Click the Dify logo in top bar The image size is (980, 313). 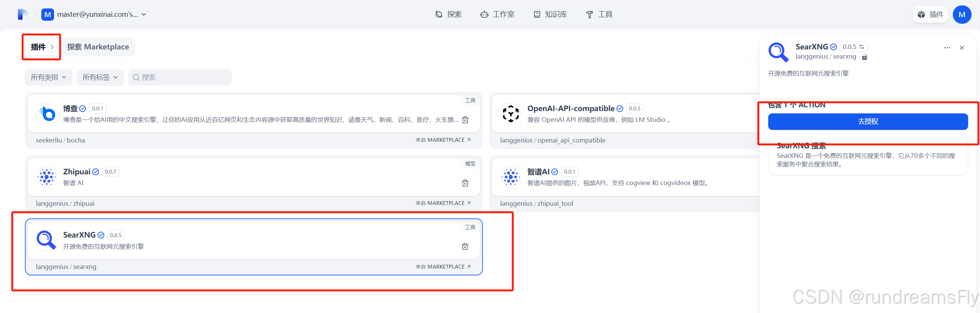pyautogui.click(x=23, y=15)
